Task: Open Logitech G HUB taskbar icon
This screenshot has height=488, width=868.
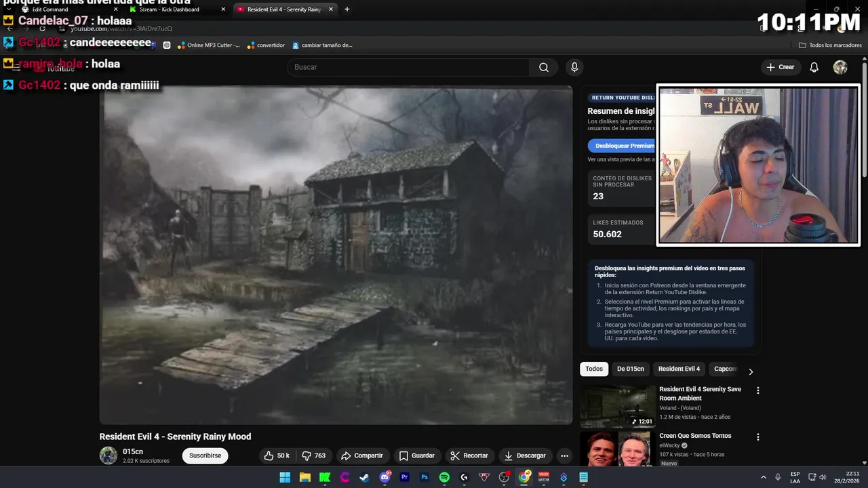Action: (464, 477)
